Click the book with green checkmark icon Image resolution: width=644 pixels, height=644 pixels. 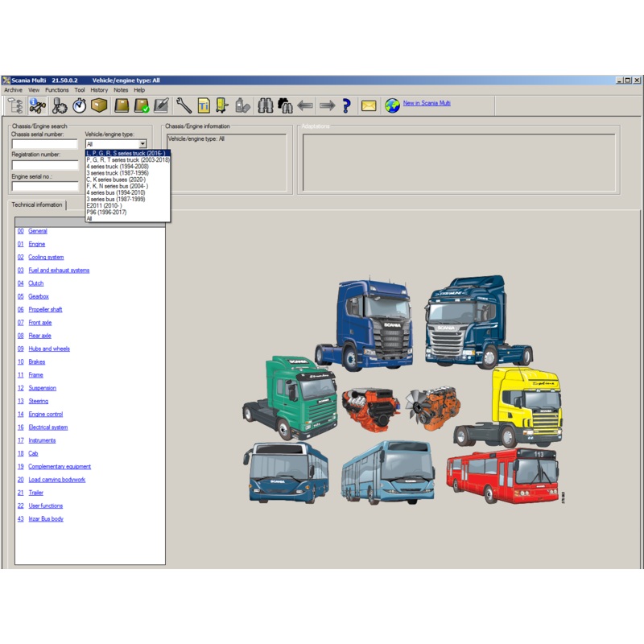(142, 106)
